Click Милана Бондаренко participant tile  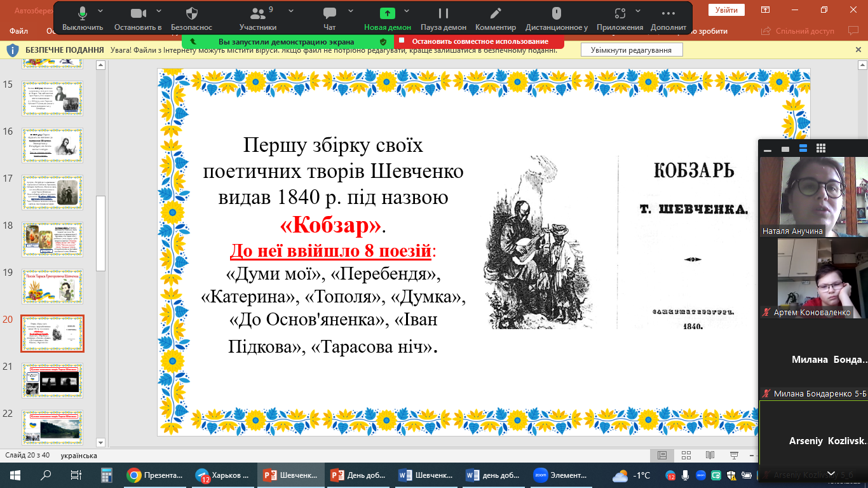click(814, 360)
